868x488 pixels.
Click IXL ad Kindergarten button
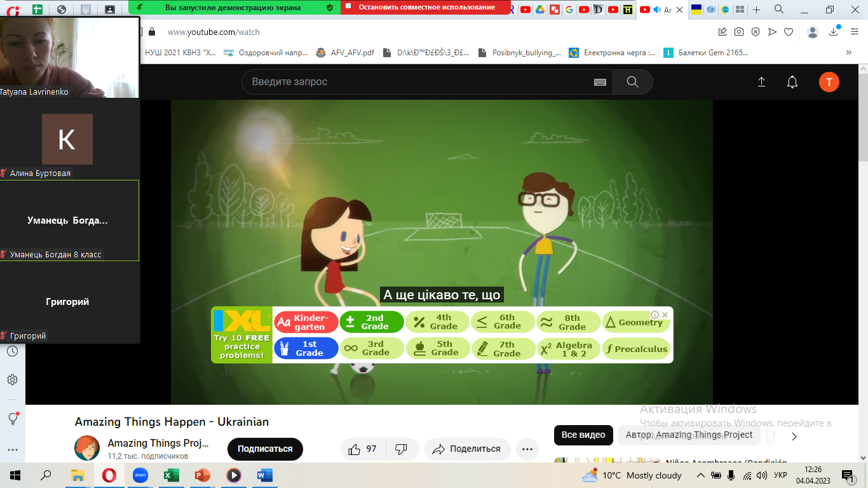click(x=306, y=322)
